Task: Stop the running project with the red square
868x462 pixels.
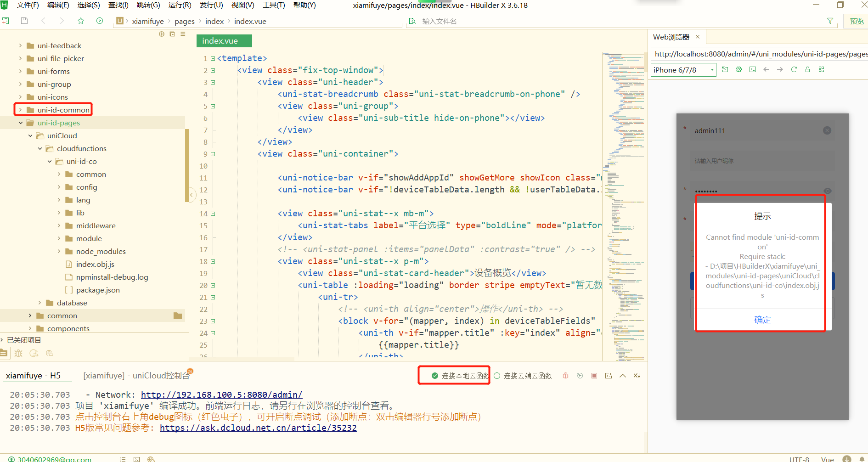Action: pos(594,376)
